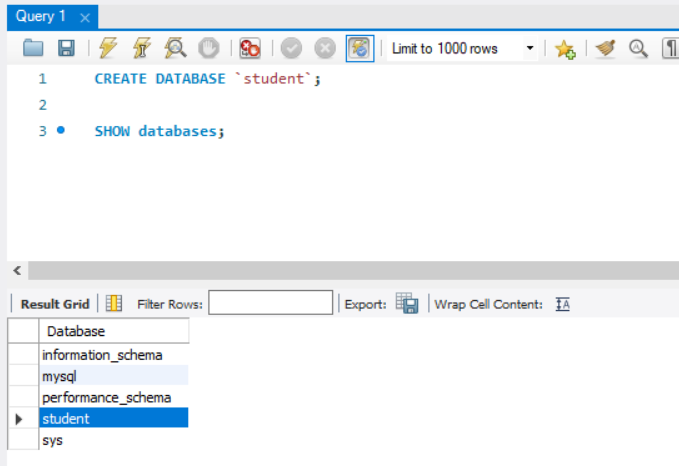Toggle stop-on-error execution option
The width and height of the screenshot is (679, 466).
[249, 48]
